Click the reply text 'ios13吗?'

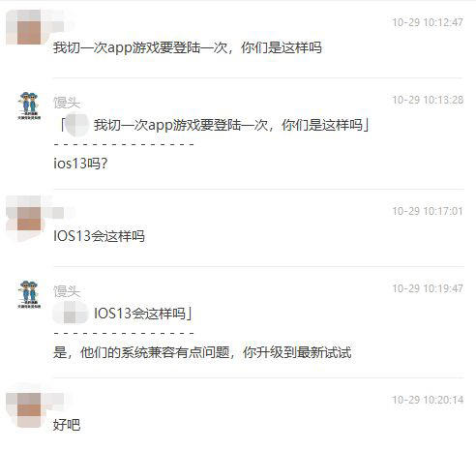80,164
